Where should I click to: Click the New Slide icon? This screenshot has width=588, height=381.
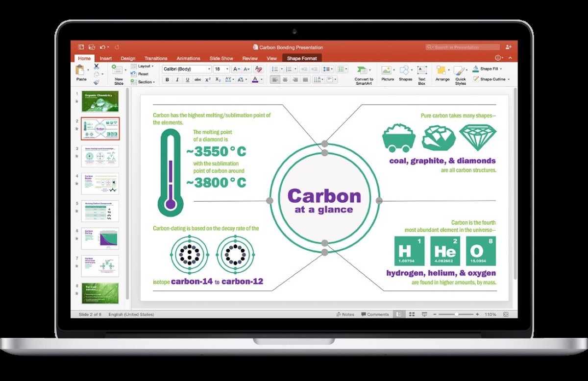[x=118, y=70]
